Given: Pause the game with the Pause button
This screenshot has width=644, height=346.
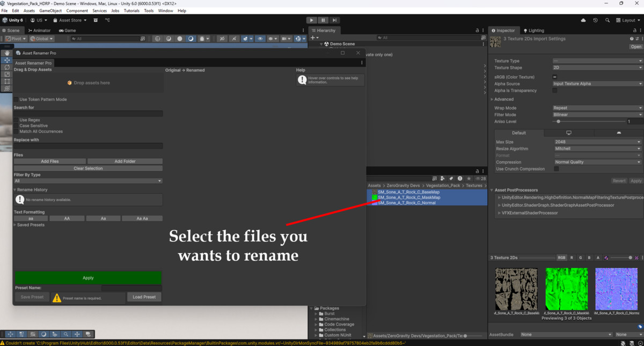Looking at the screenshot, I should [x=323, y=20].
